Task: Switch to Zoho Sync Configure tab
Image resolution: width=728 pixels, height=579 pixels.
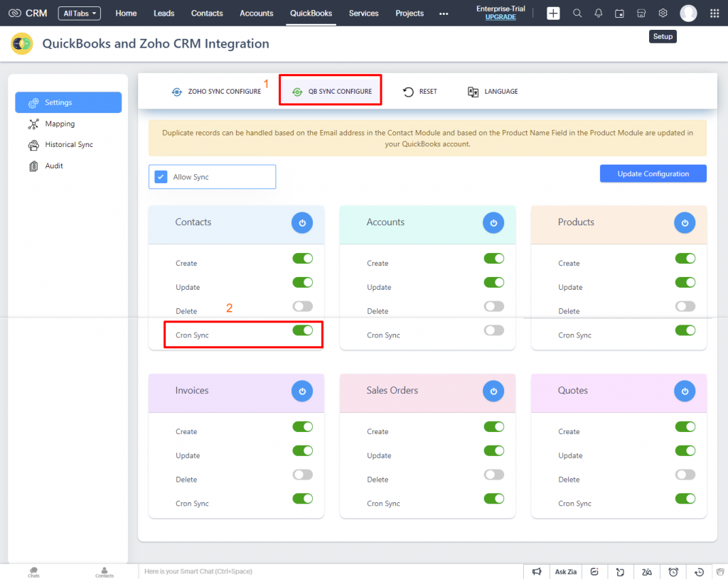Action: point(216,92)
